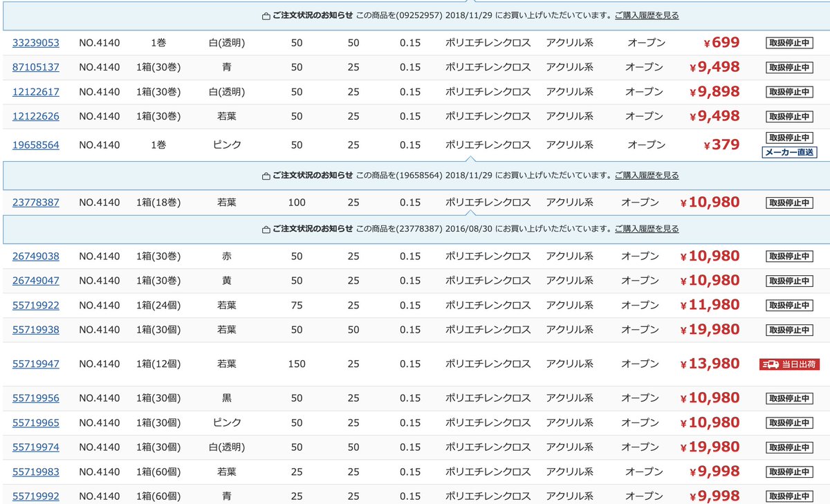Select the ¥699 price
Viewport: 830px width, 504px height.
click(721, 43)
